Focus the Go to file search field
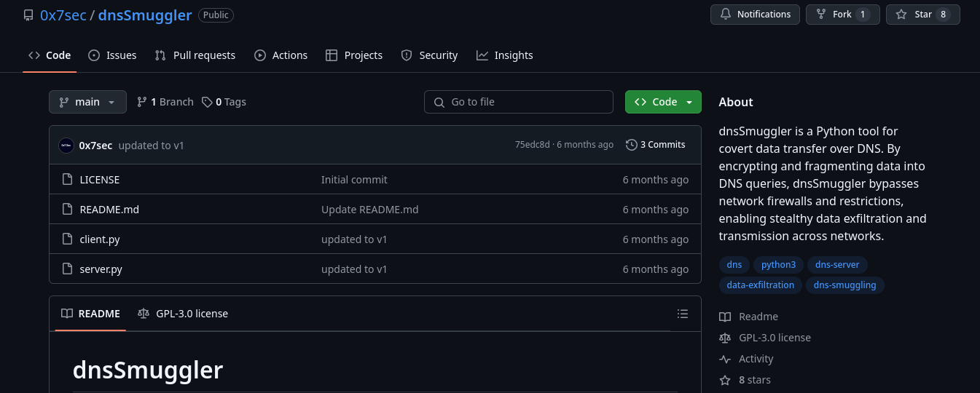This screenshot has height=393, width=980. tap(519, 102)
